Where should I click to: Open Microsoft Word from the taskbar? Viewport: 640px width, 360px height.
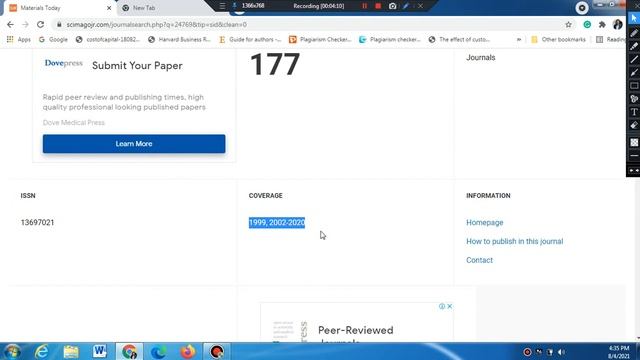pyautogui.click(x=100, y=351)
